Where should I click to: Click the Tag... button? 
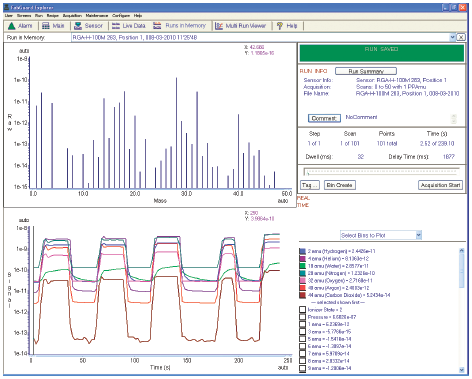pyautogui.click(x=310, y=185)
